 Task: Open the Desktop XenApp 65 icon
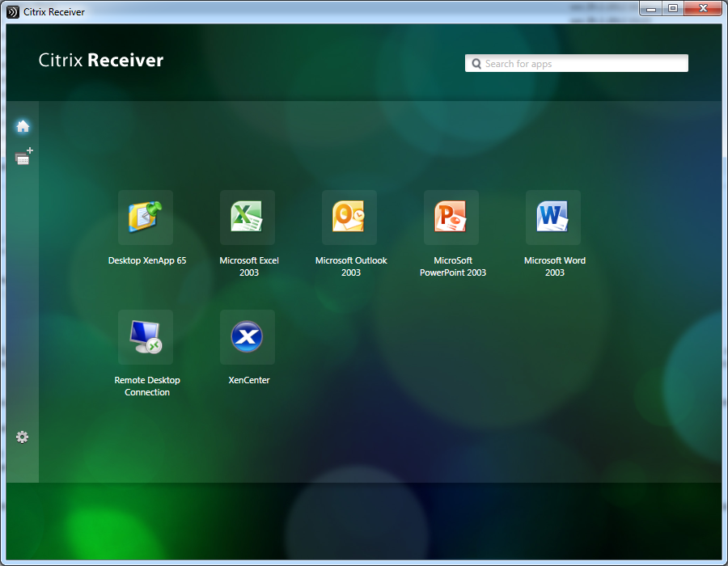[146, 218]
